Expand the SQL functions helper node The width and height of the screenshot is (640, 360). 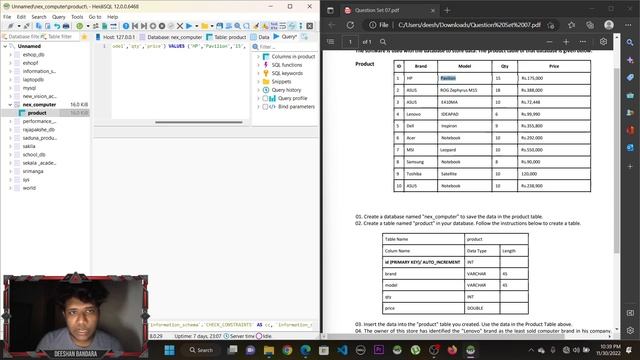tap(258, 65)
